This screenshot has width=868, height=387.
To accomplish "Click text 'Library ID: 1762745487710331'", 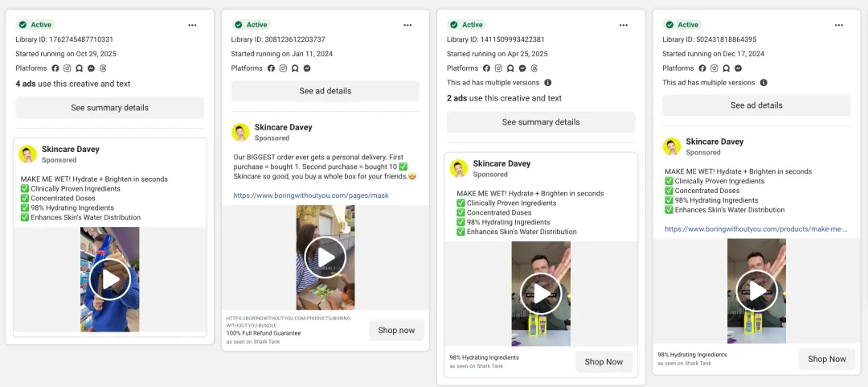I will click(x=64, y=39).
